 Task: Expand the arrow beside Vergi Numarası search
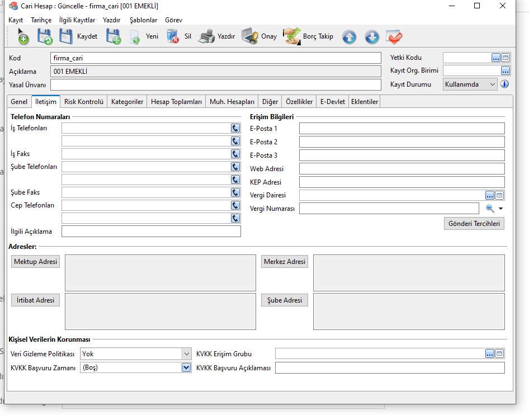tap(501, 209)
